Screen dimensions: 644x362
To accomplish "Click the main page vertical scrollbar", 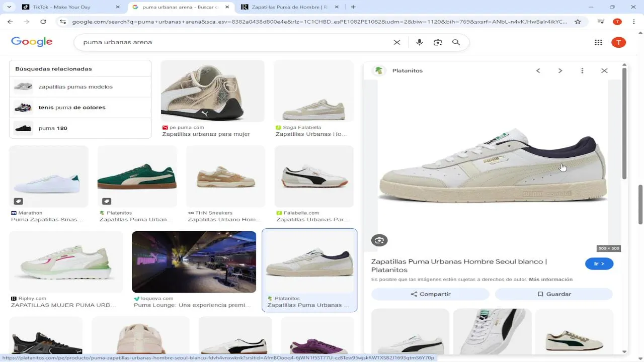I will 641,204.
